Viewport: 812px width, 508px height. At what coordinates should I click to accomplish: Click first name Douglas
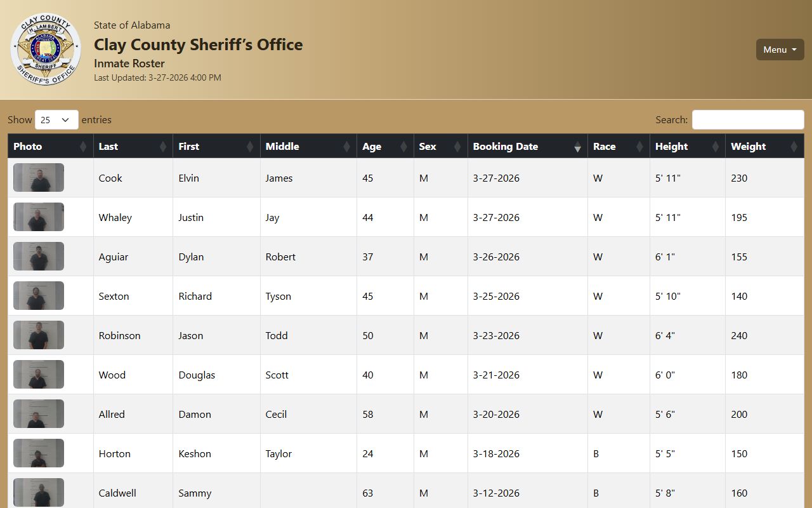click(x=197, y=375)
